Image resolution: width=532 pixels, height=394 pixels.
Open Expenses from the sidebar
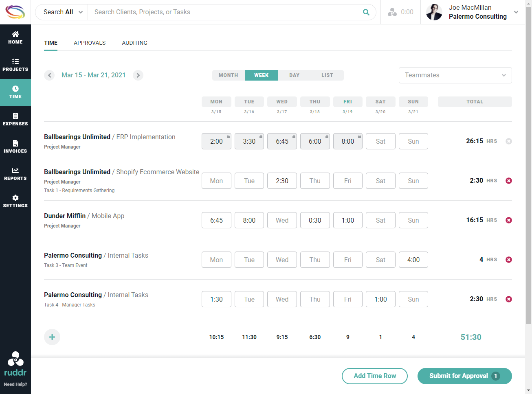[15, 120]
